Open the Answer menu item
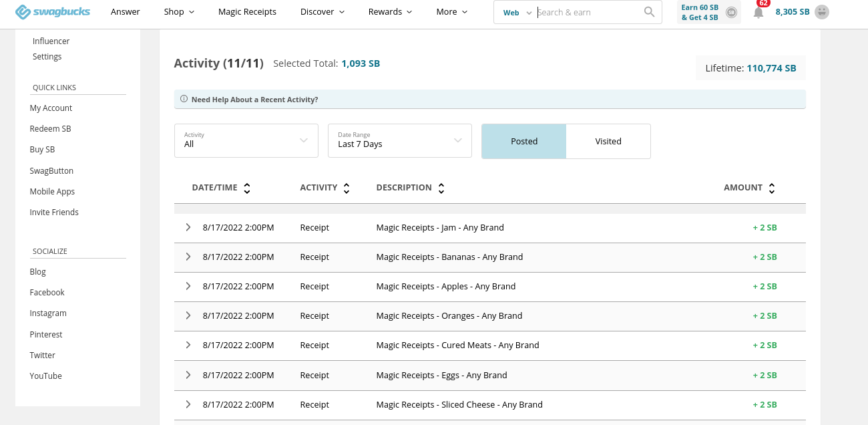This screenshot has width=868, height=425. click(126, 12)
